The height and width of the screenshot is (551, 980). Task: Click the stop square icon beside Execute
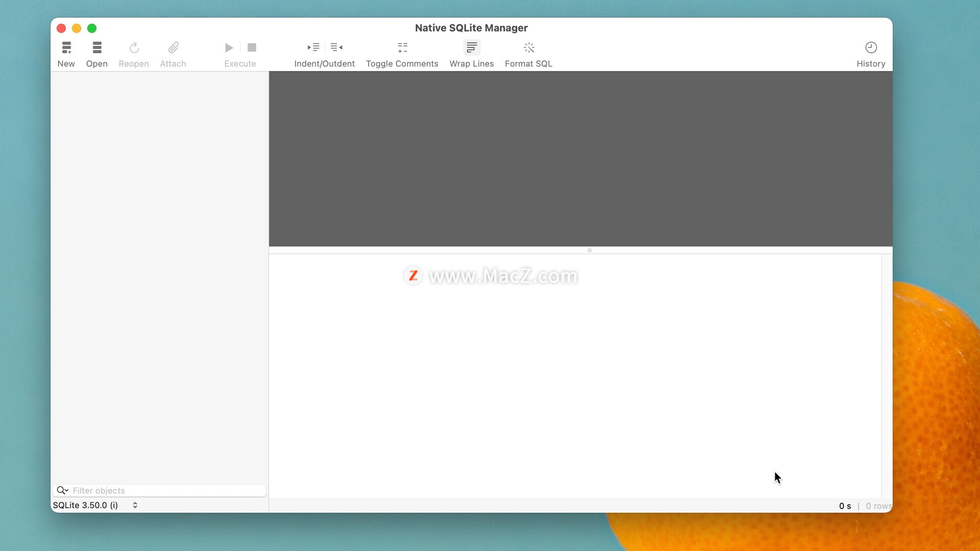click(x=252, y=47)
